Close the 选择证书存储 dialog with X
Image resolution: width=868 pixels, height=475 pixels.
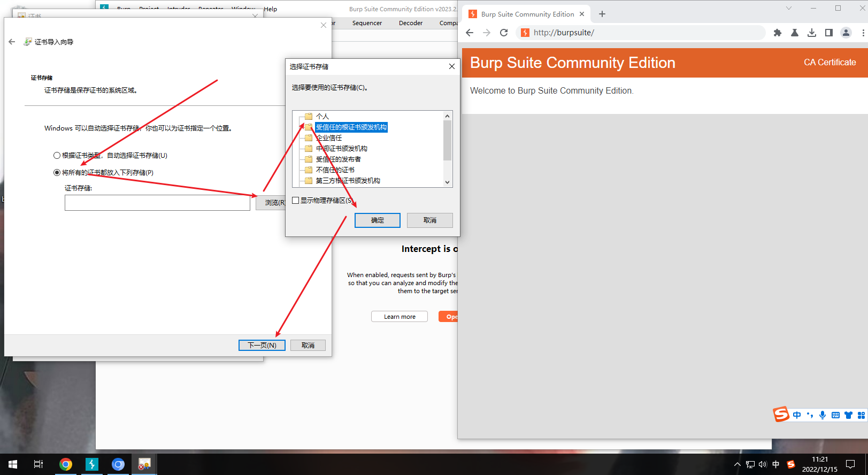pyautogui.click(x=452, y=66)
